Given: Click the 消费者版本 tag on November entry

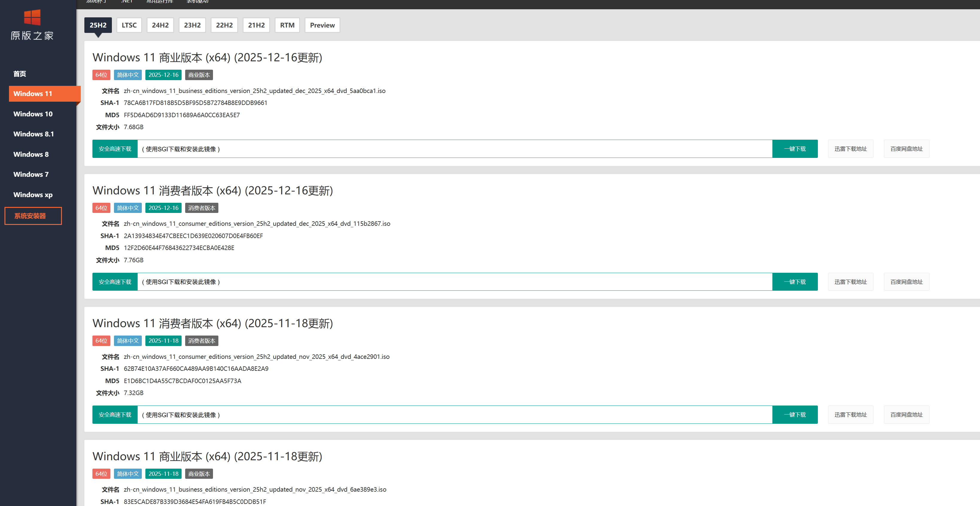Looking at the screenshot, I should coord(201,341).
